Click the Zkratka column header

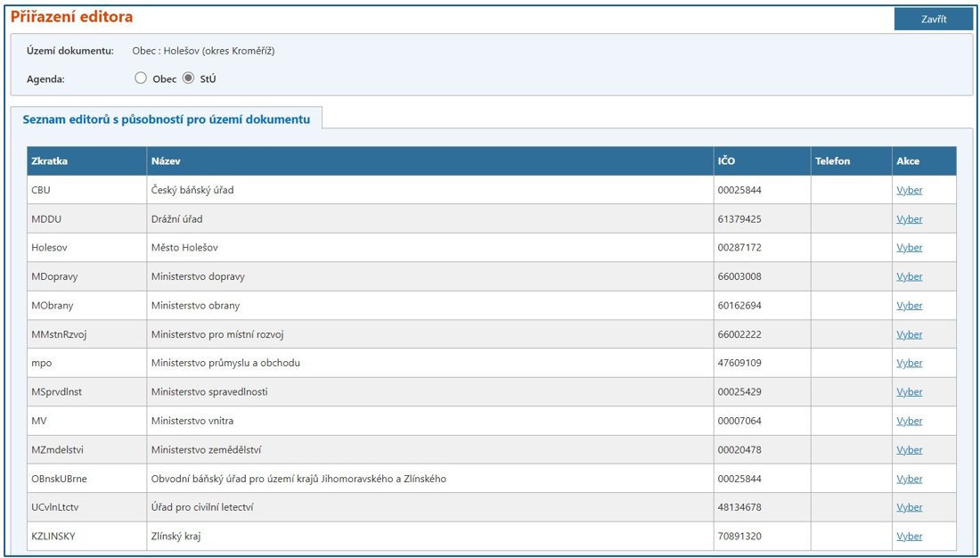coord(50,161)
